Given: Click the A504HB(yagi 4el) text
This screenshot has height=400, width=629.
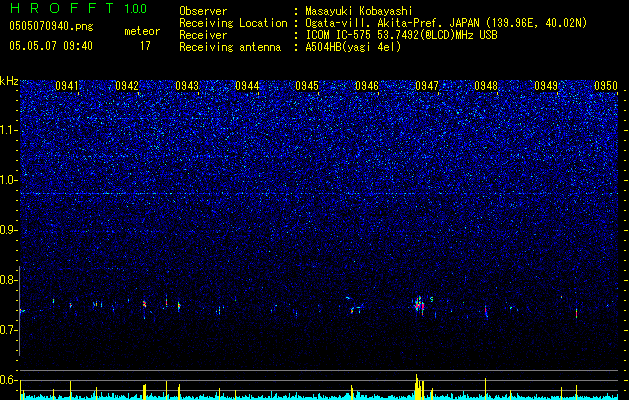Looking at the screenshot, I should tap(353, 47).
